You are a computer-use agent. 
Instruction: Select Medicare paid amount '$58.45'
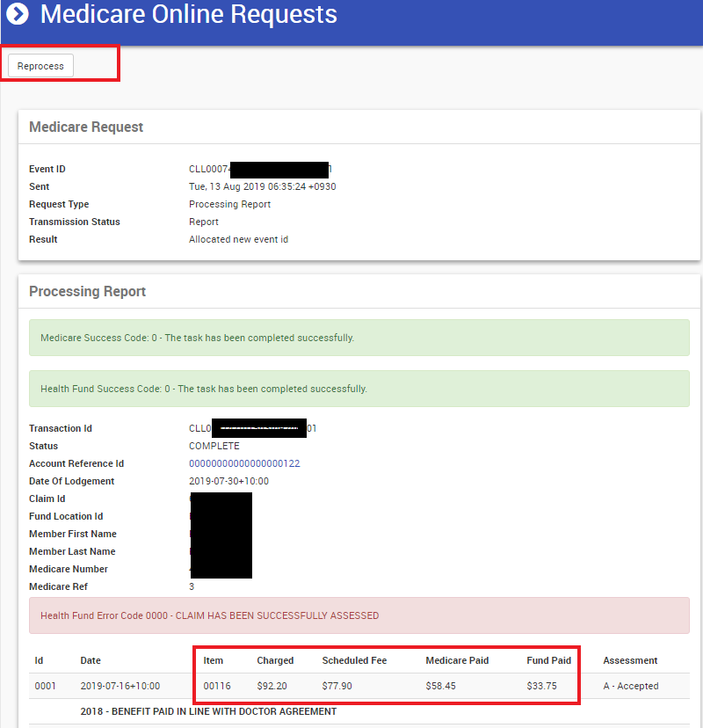(x=441, y=686)
